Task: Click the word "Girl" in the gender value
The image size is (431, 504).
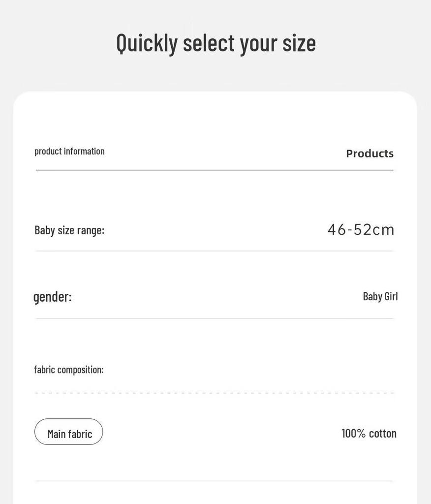Action: (x=391, y=296)
